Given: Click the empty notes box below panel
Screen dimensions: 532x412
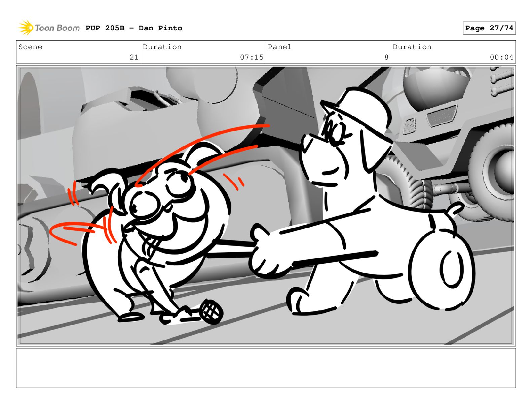Looking at the screenshot, I should [266, 368].
